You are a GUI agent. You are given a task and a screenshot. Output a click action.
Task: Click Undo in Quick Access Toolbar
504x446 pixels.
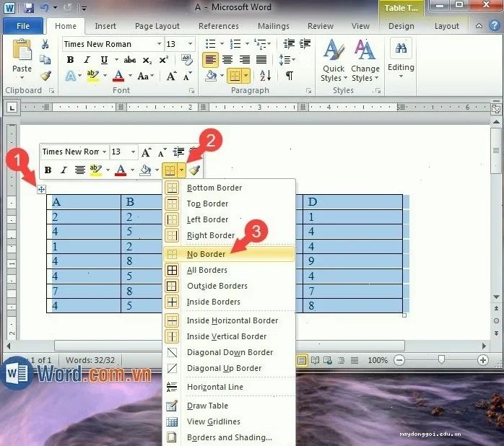(45, 7)
